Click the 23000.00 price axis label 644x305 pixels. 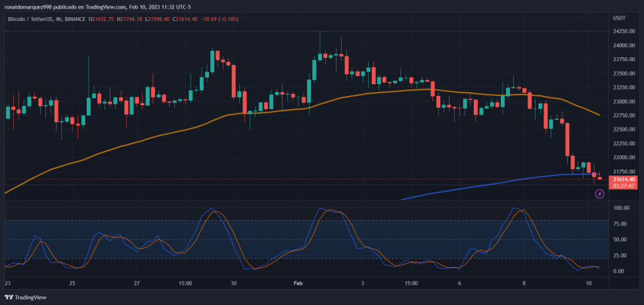[623, 102]
